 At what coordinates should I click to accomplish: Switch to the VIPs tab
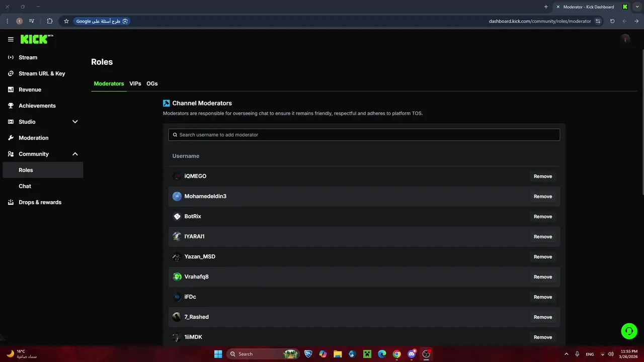click(135, 83)
